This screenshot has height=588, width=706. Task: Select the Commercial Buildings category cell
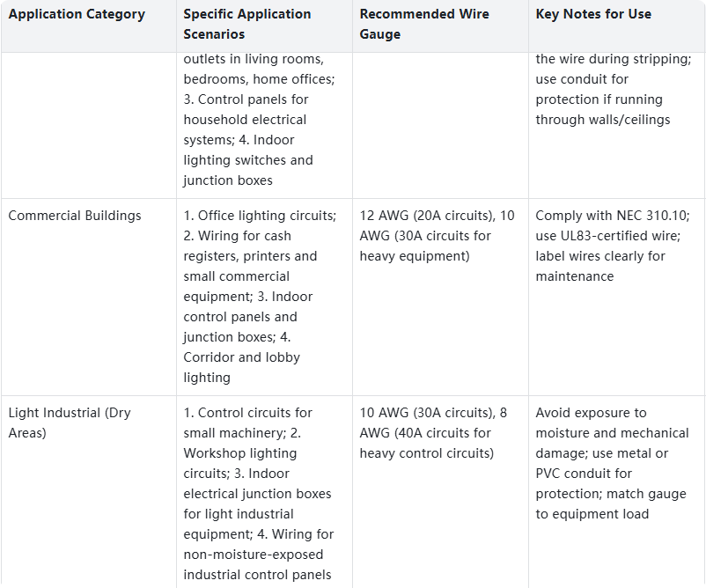pyautogui.click(x=75, y=216)
